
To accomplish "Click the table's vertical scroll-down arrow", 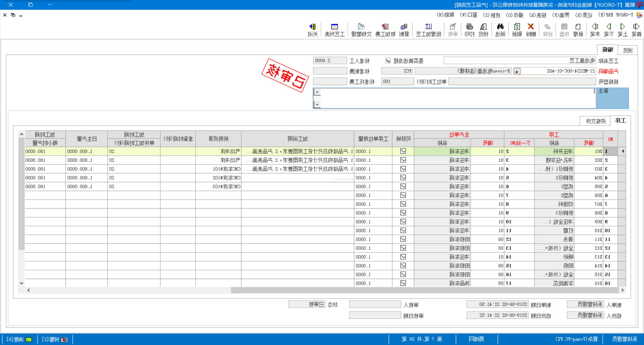I will [x=21, y=283].
